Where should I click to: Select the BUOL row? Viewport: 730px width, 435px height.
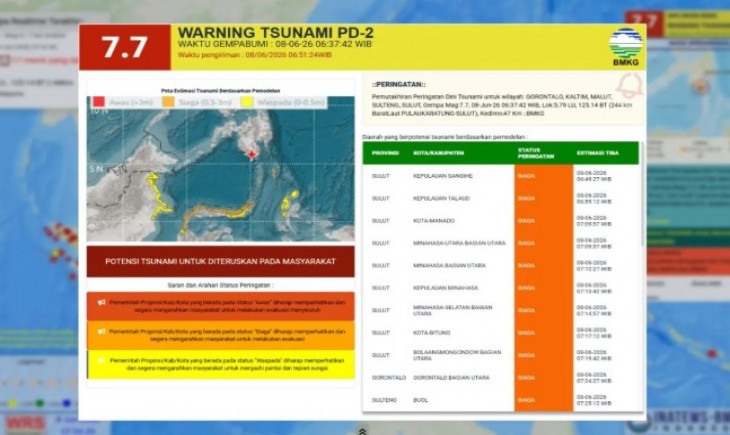coord(501,400)
